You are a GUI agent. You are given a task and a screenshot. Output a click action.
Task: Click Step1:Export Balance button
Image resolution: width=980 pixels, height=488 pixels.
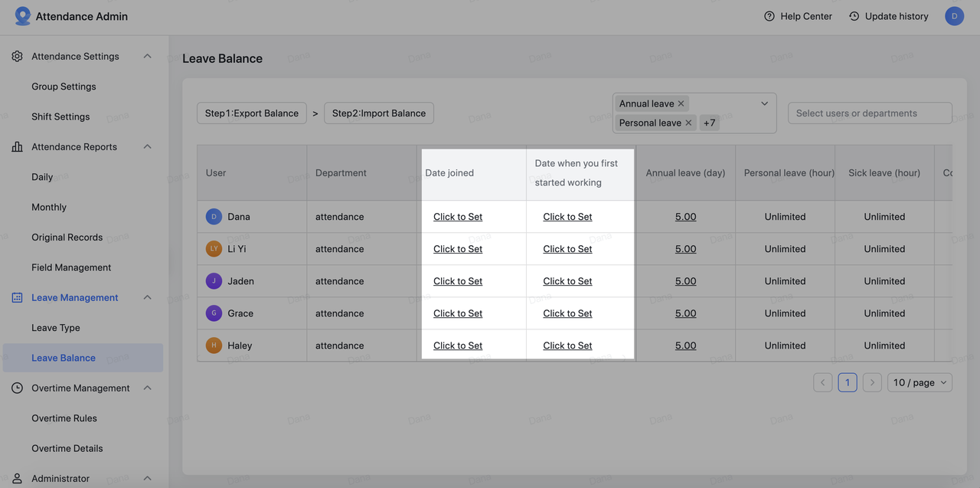252,113
